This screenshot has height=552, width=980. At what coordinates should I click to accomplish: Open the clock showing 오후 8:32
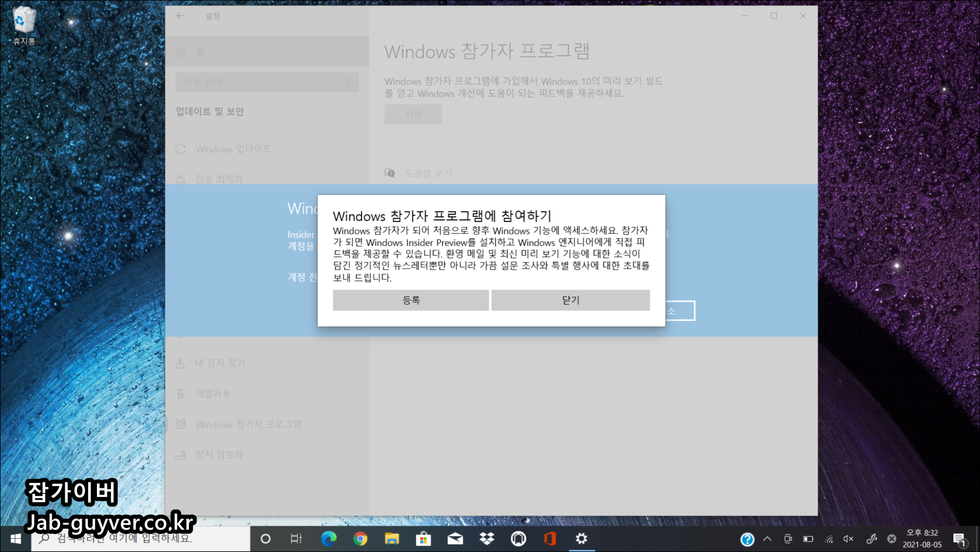pos(922,538)
